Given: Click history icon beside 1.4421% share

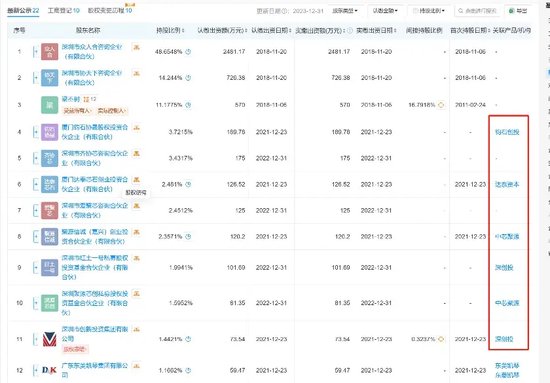Looking at the screenshot, I should pyautogui.click(x=188, y=339).
